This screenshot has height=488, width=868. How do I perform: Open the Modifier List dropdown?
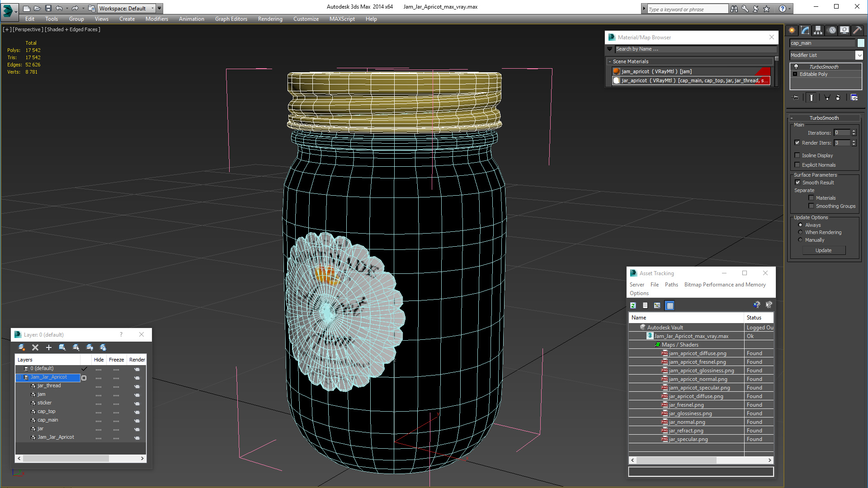point(859,55)
